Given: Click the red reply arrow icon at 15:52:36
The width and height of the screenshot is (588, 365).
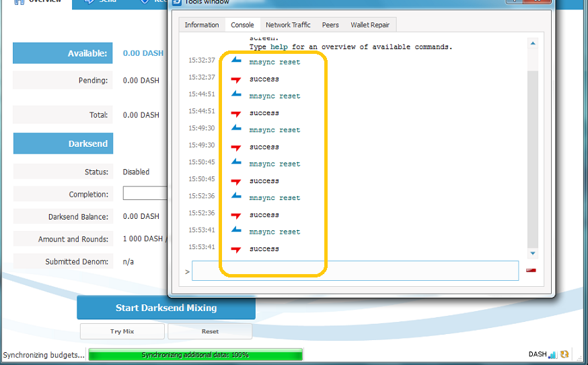Looking at the screenshot, I should click(236, 215).
